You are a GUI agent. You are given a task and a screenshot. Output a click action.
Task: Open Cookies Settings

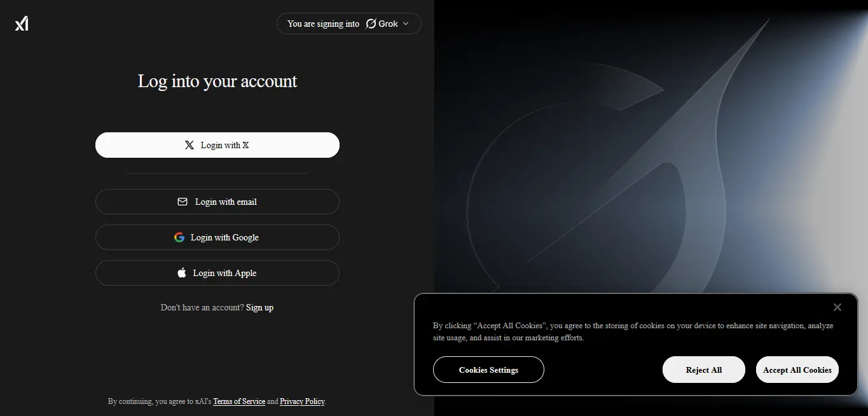tap(488, 370)
